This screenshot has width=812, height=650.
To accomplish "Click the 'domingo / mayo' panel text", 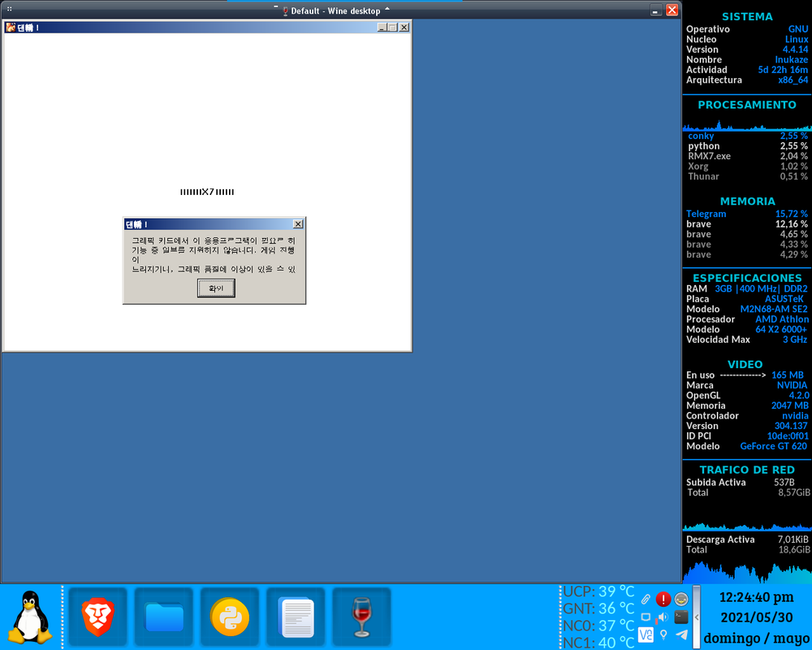I will point(757,638).
